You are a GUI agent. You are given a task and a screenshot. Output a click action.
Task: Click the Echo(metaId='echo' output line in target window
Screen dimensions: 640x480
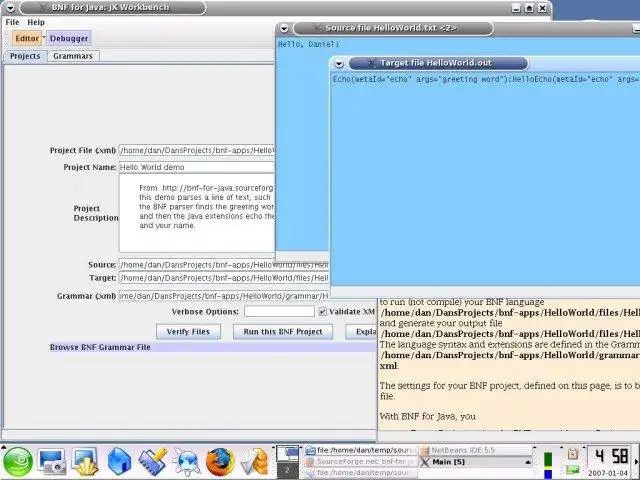pyautogui.click(x=485, y=79)
